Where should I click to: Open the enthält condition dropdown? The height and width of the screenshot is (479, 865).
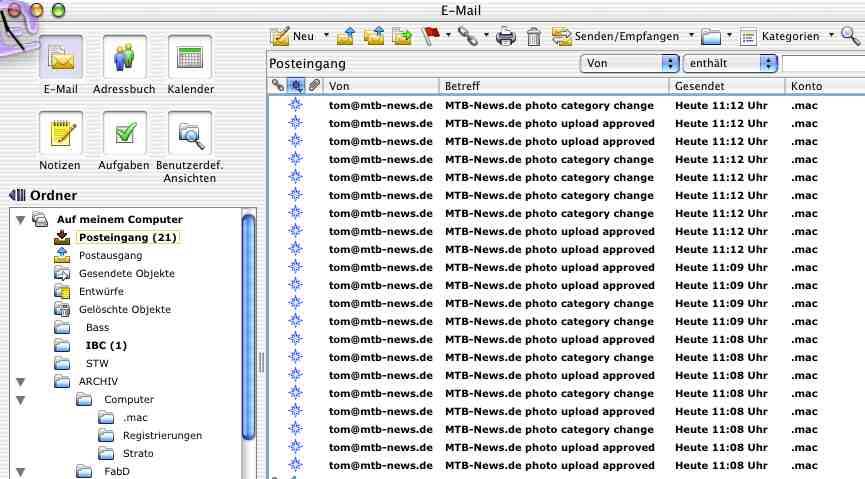(x=729, y=63)
